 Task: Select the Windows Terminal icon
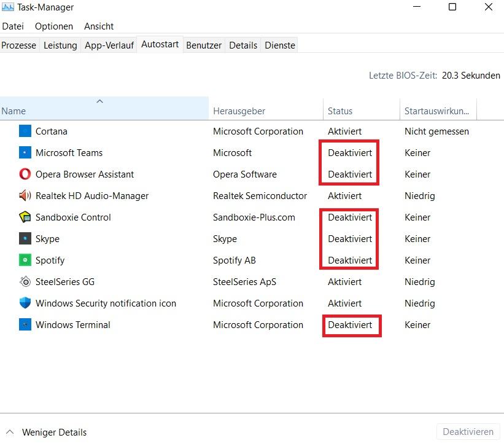tap(25, 324)
